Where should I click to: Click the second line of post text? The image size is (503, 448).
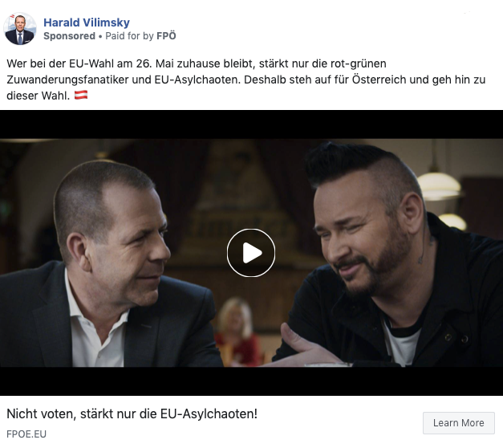[246, 79]
